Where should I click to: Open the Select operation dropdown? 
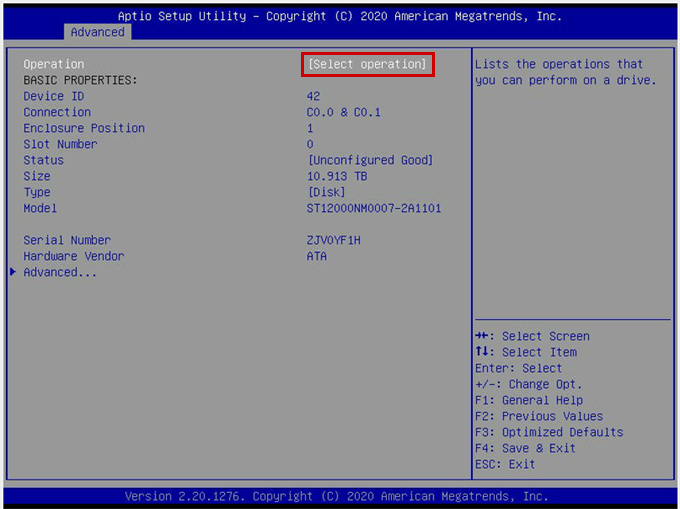(368, 64)
